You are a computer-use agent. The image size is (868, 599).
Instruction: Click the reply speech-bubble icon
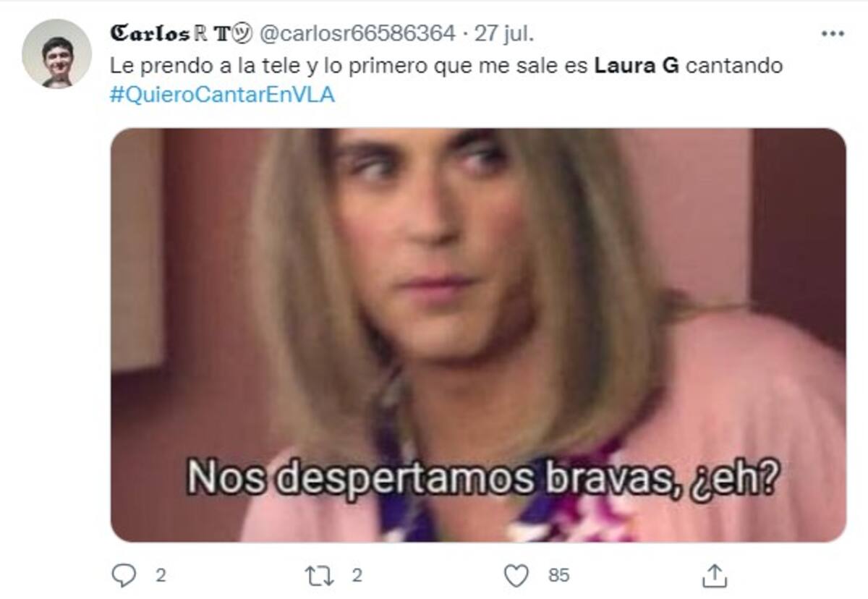124,575
